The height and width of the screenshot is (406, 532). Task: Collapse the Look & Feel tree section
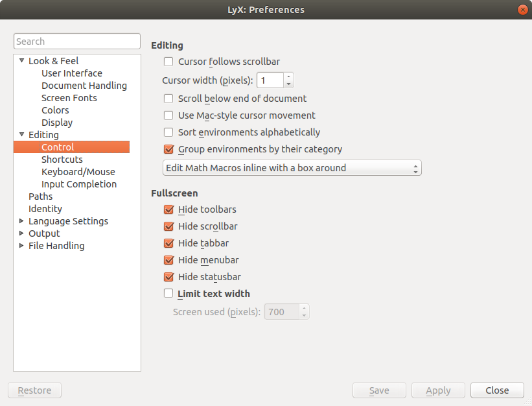click(21, 61)
